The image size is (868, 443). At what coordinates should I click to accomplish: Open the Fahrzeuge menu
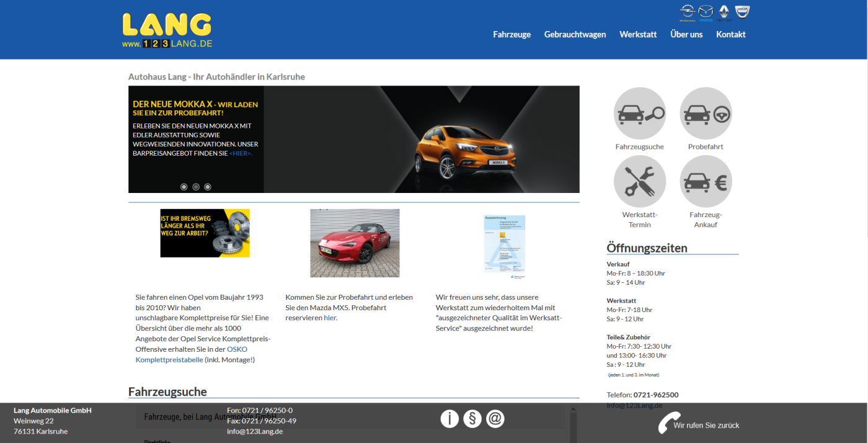(512, 34)
